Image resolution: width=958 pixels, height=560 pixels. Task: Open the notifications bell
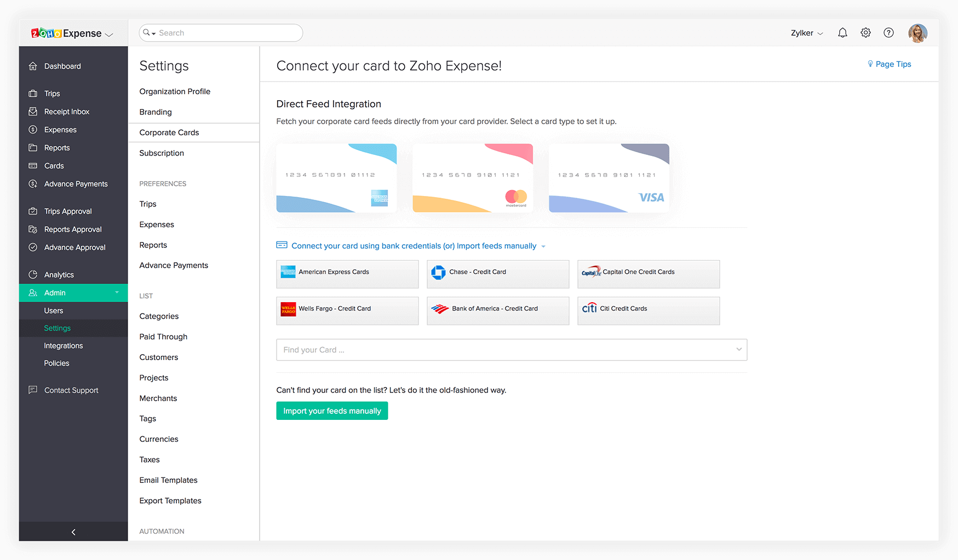click(842, 32)
